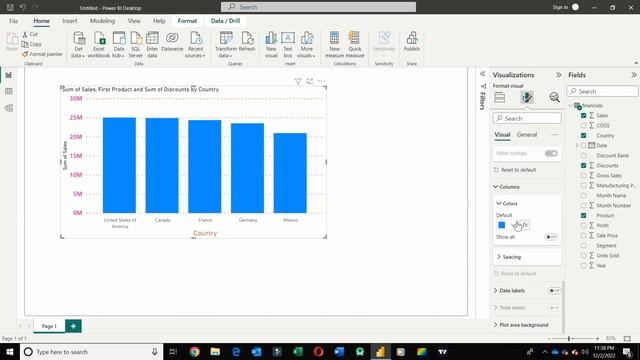
Task: Switch to the Insert ribbon tab
Action: 69,21
